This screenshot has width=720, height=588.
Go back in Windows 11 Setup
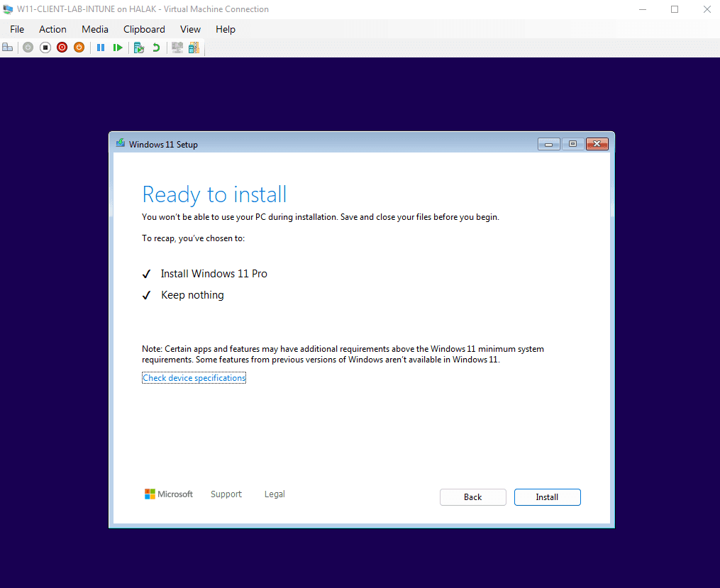472,497
